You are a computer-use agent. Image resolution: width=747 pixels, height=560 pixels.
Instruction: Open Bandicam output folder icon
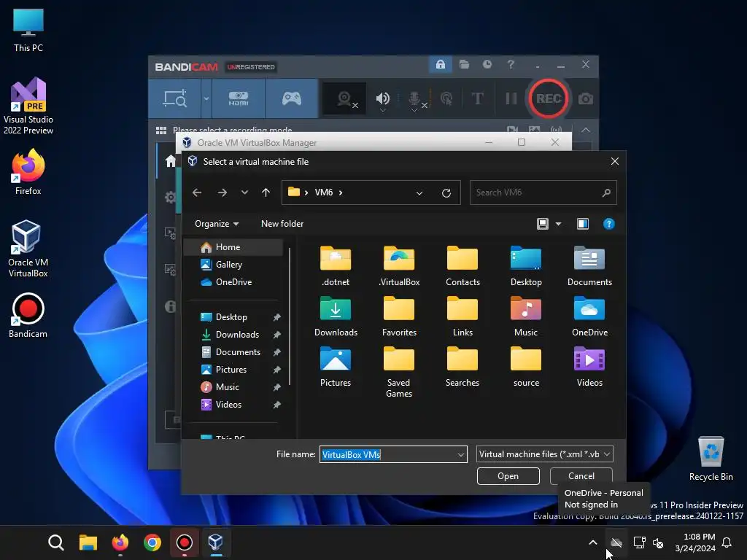click(x=464, y=64)
